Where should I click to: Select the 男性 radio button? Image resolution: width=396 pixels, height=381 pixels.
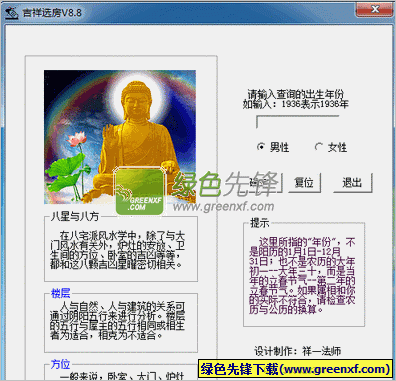[x=261, y=146]
